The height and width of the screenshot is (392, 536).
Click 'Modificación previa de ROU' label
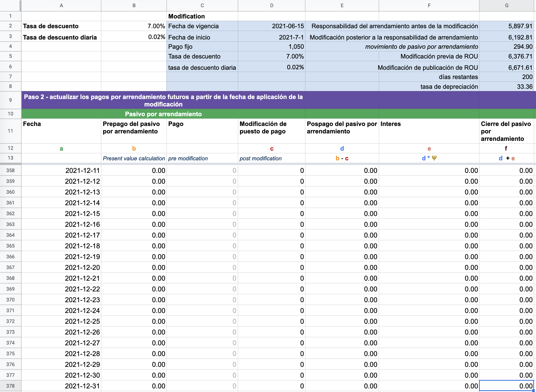pyautogui.click(x=439, y=56)
